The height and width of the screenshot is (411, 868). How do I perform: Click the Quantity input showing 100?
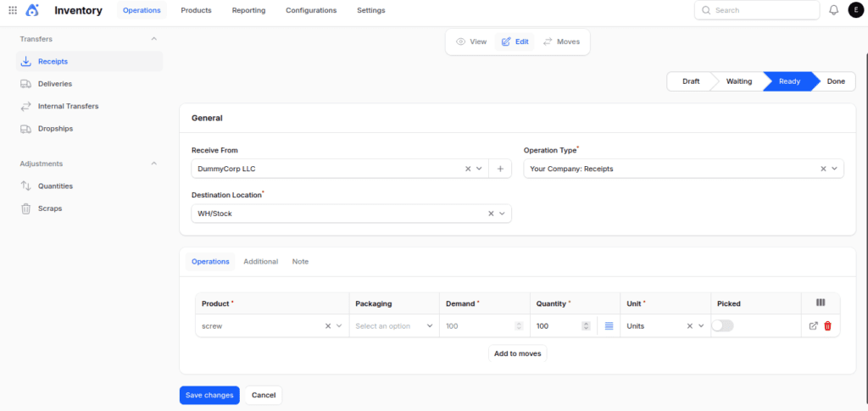[x=556, y=326]
